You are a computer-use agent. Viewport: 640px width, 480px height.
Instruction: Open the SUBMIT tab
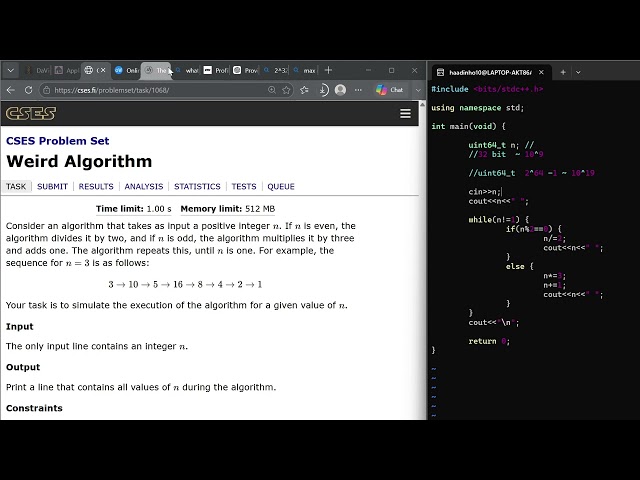[x=52, y=187]
